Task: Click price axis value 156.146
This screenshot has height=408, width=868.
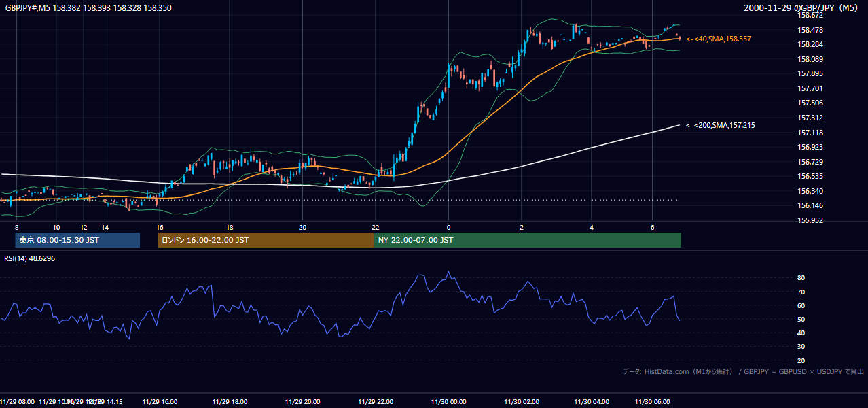Action: pos(811,205)
